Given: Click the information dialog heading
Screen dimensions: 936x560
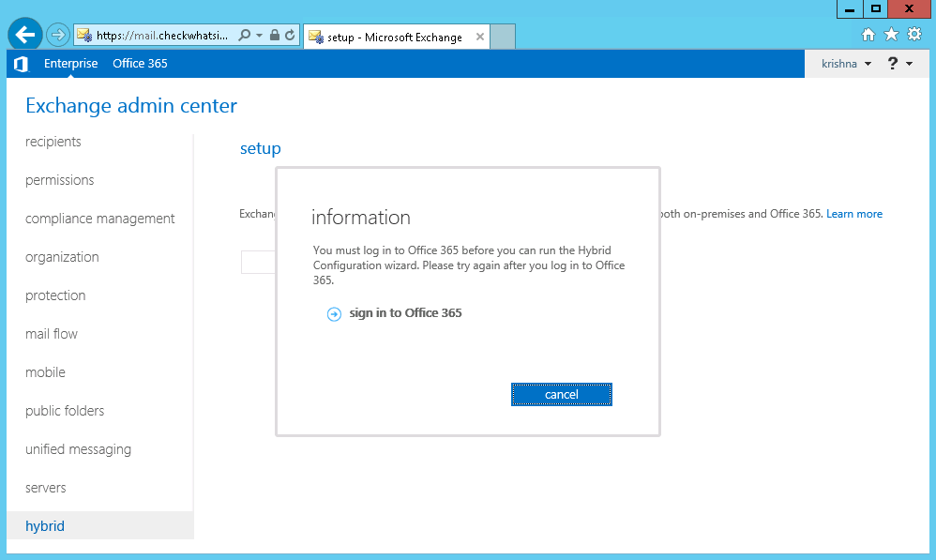Looking at the screenshot, I should pos(361,218).
